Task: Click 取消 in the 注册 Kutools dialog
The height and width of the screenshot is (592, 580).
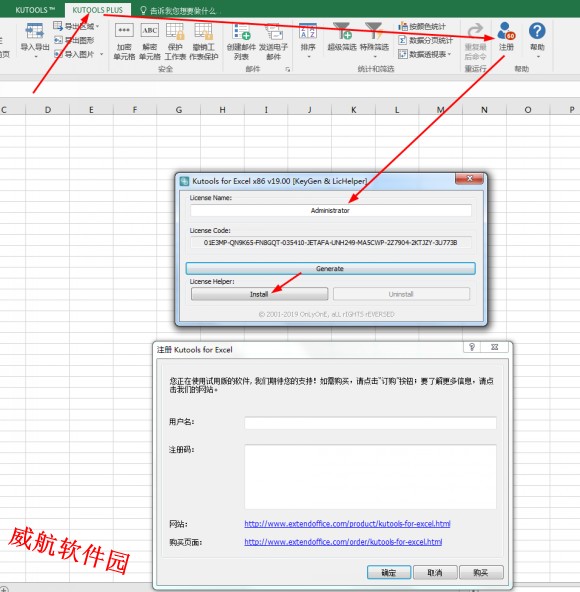Action: click(435, 572)
